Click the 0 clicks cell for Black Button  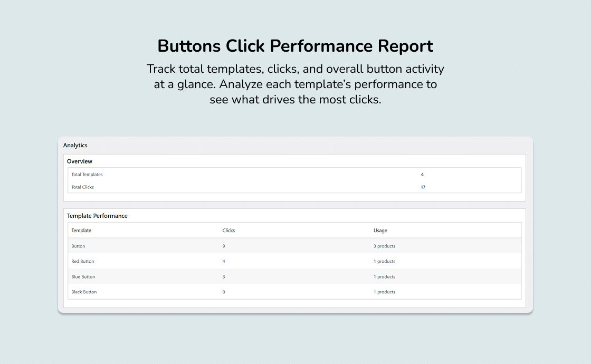pos(224,292)
